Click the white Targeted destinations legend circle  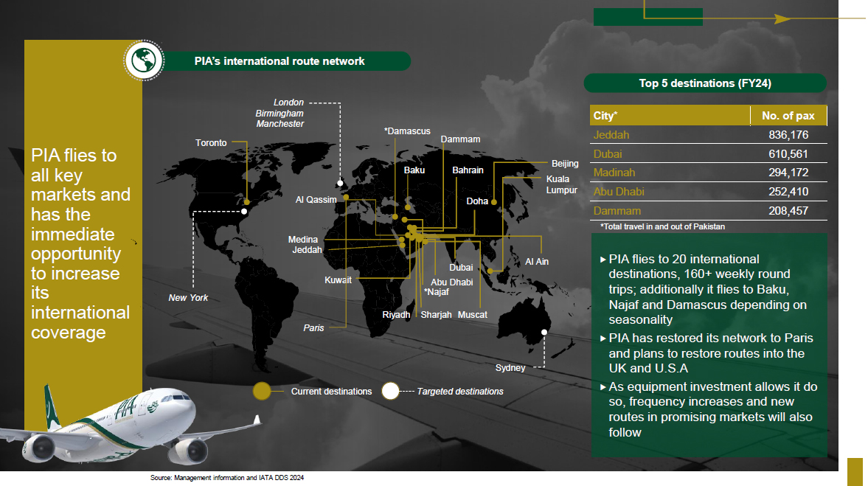[x=390, y=391]
